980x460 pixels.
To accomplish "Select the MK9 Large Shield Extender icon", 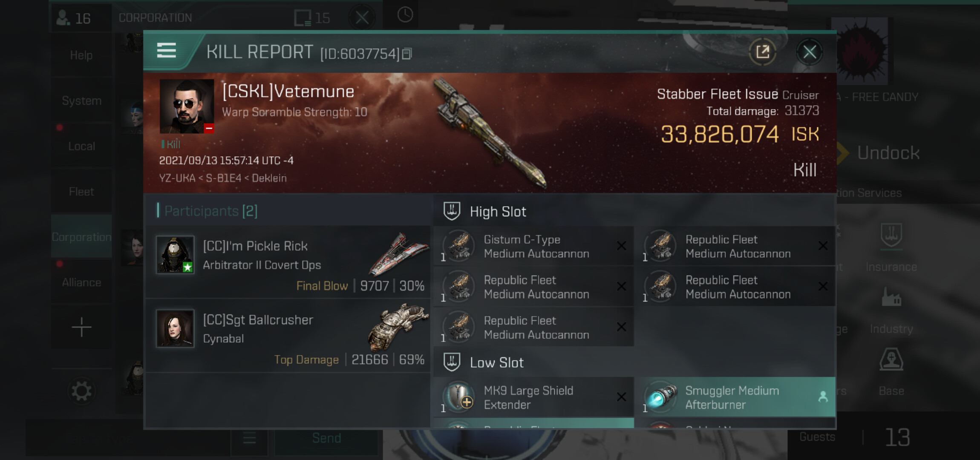I will click(x=458, y=397).
